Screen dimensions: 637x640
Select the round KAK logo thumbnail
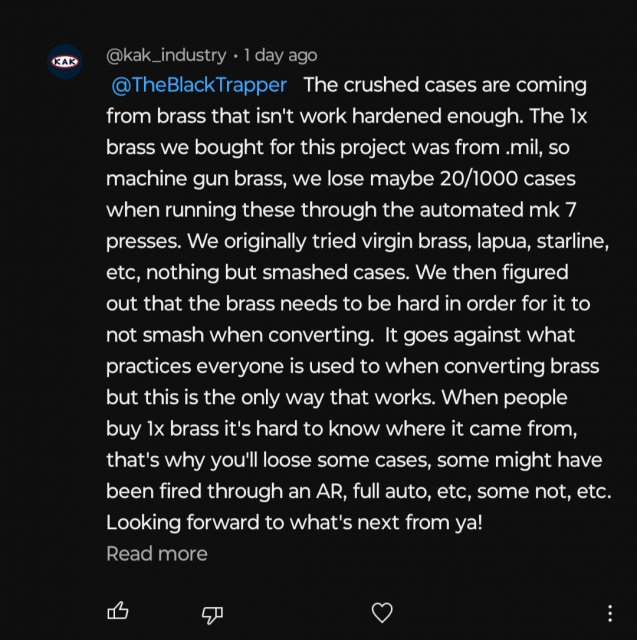pyautogui.click(x=65, y=62)
